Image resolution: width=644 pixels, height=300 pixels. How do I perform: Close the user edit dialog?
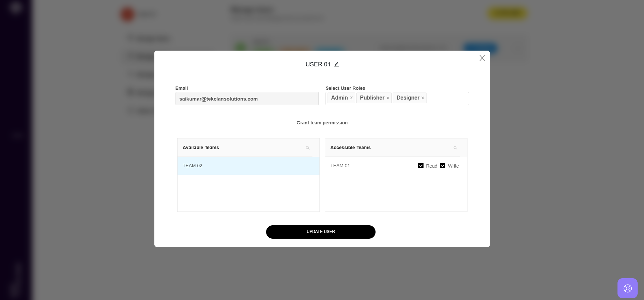point(482,58)
